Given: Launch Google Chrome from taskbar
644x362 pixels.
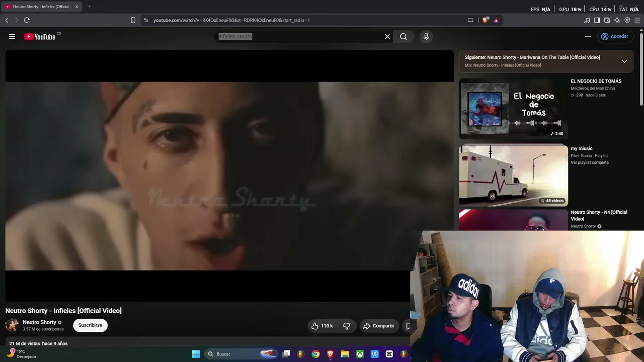Looking at the screenshot, I should (x=315, y=354).
